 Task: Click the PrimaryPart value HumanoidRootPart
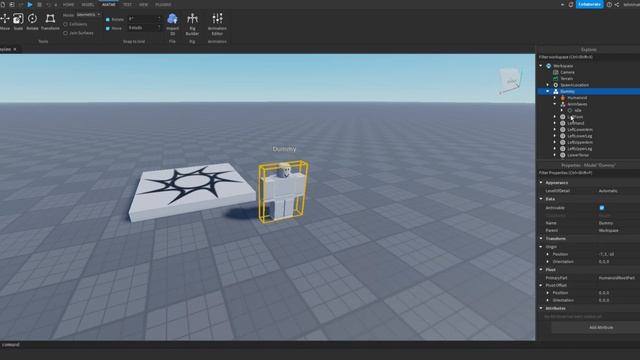617,278
